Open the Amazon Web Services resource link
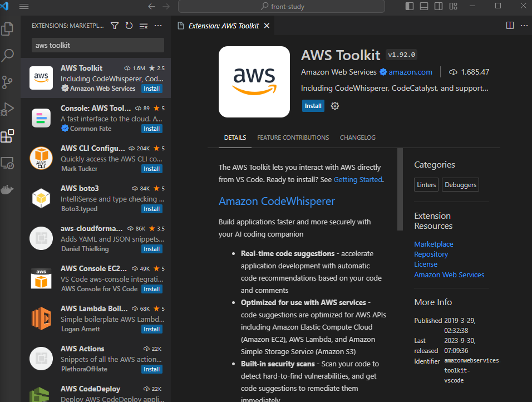The width and height of the screenshot is (532, 402). point(449,274)
